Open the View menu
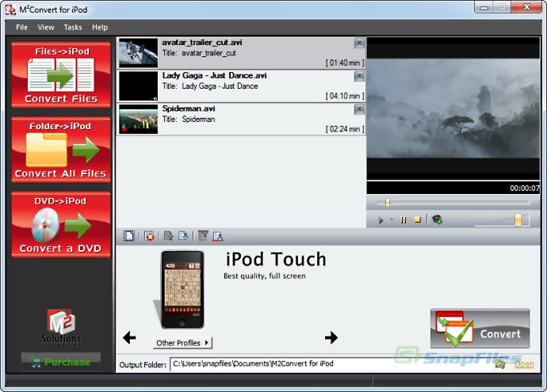Screen dimensions: 547x392 pos(46,27)
